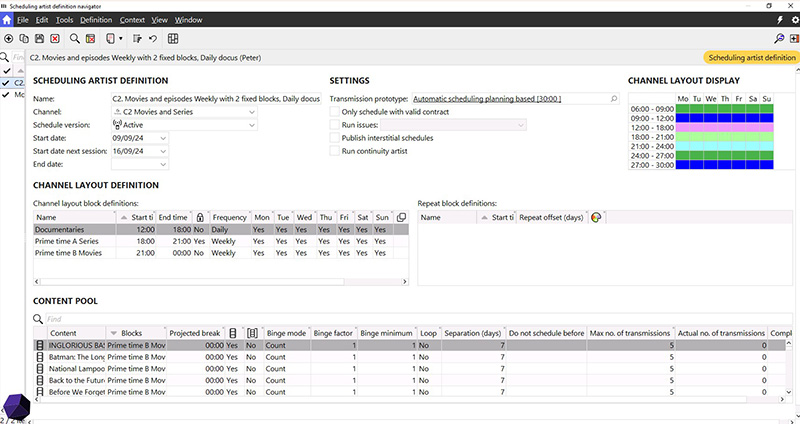Click the New record plus icon

tap(8, 38)
